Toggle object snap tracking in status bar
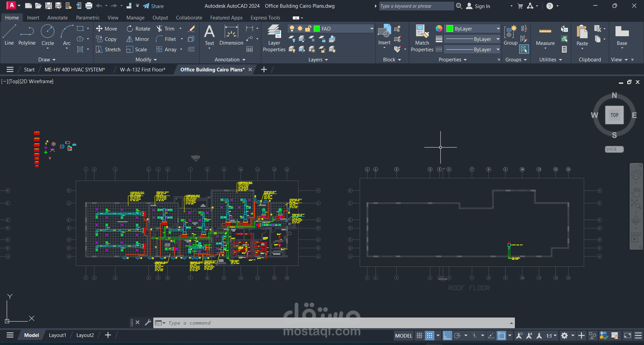Viewport: 644px width, 345px height. 491,336
